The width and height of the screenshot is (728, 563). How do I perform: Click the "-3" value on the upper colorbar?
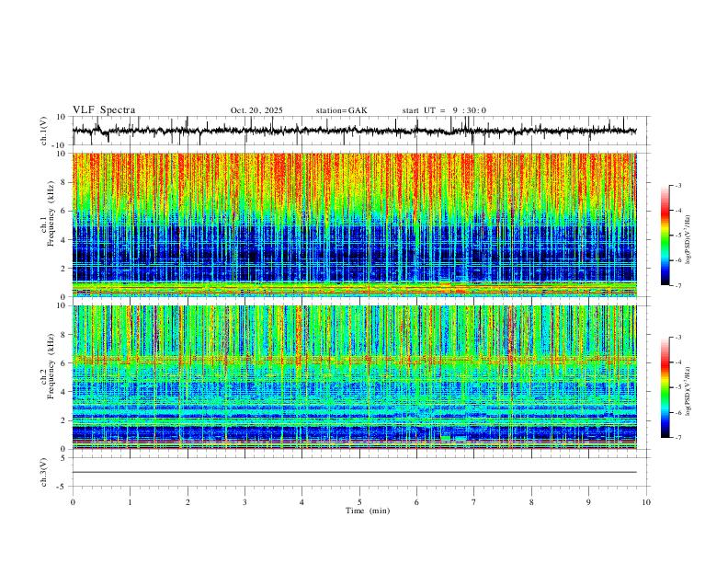[677, 186]
